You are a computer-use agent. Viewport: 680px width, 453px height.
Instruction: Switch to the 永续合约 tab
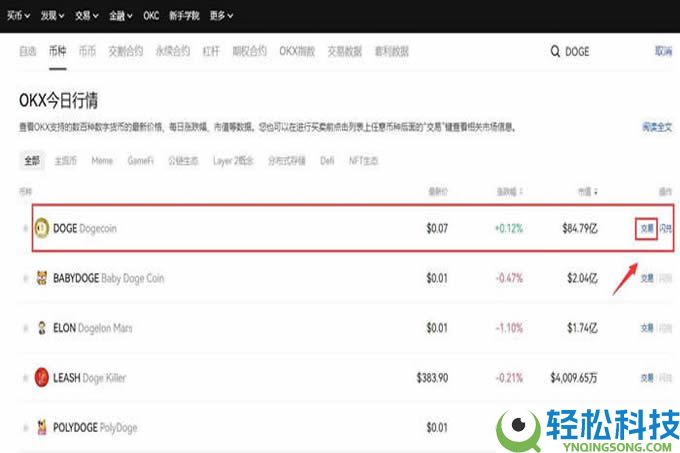(x=173, y=51)
